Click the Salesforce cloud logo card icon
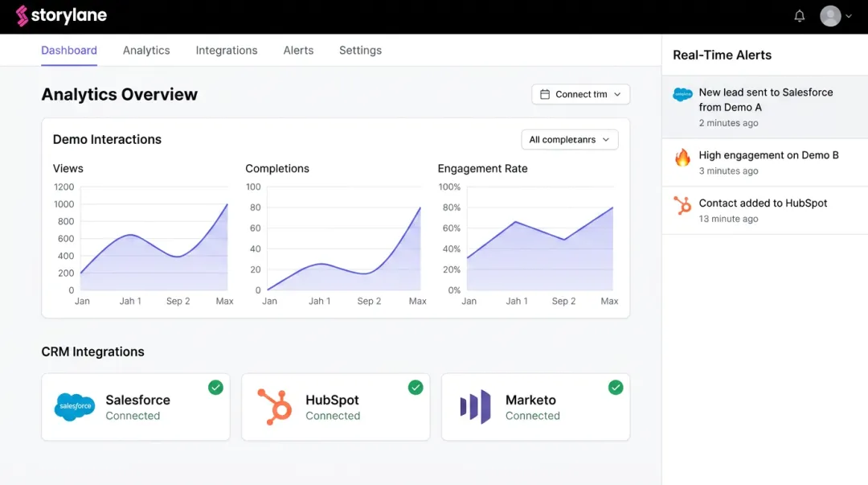 point(75,407)
